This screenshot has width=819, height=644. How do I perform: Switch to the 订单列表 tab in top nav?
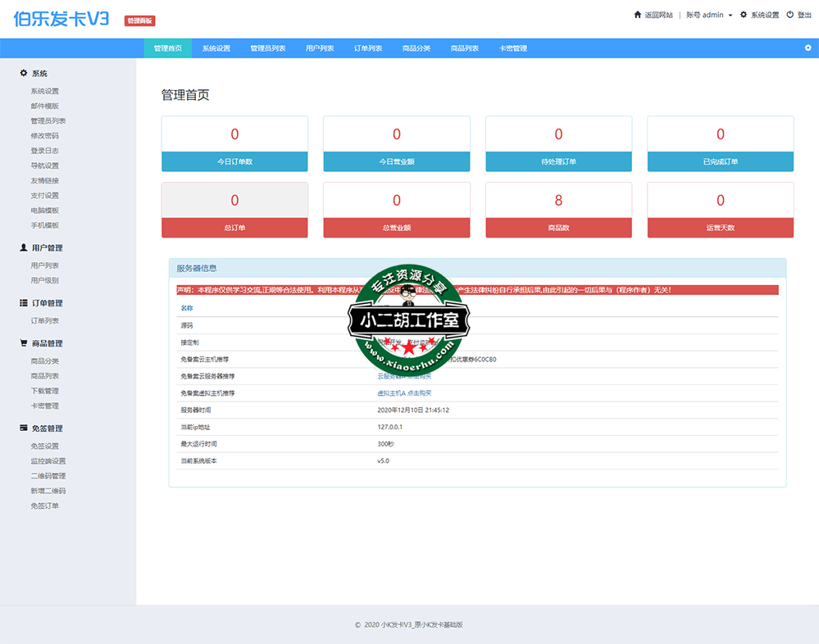click(x=368, y=48)
